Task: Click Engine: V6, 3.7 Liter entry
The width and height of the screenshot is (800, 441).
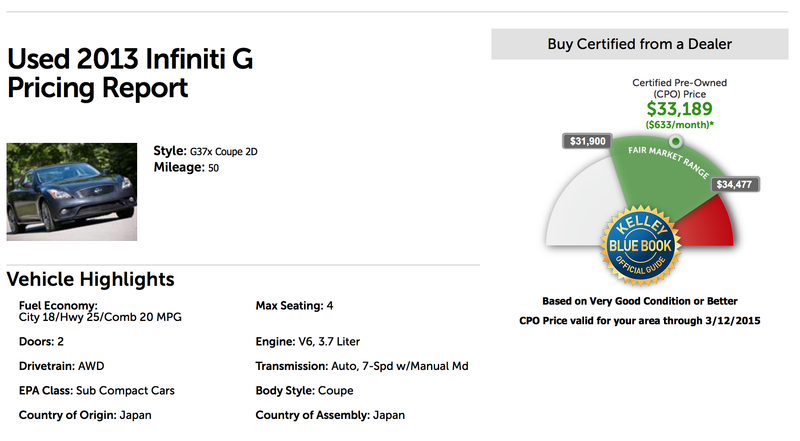Action: [x=308, y=341]
